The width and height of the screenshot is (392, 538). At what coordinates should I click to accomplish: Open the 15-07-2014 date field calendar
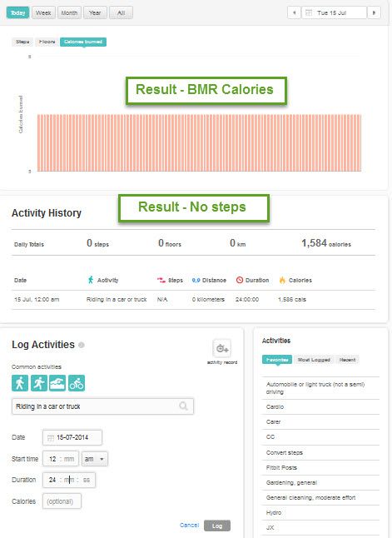pos(72,437)
